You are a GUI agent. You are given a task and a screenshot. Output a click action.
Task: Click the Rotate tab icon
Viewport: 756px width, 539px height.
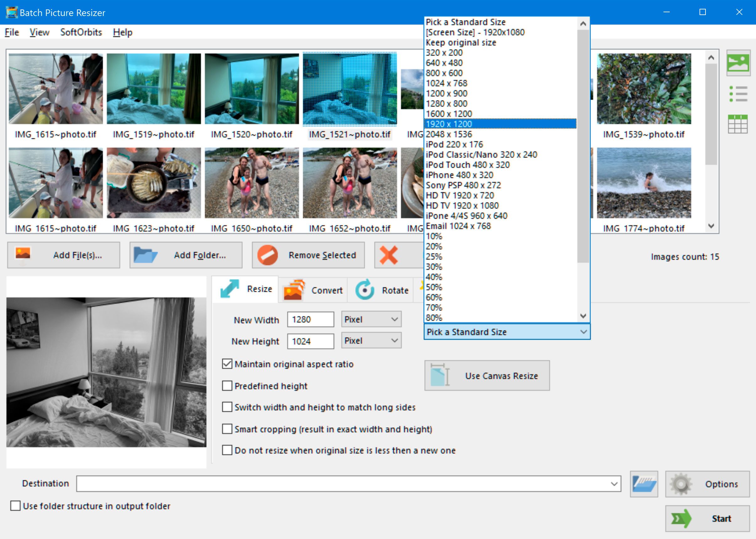(x=365, y=289)
